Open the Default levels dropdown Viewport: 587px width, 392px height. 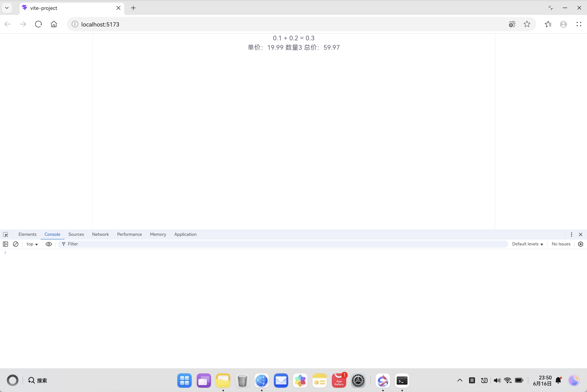527,244
